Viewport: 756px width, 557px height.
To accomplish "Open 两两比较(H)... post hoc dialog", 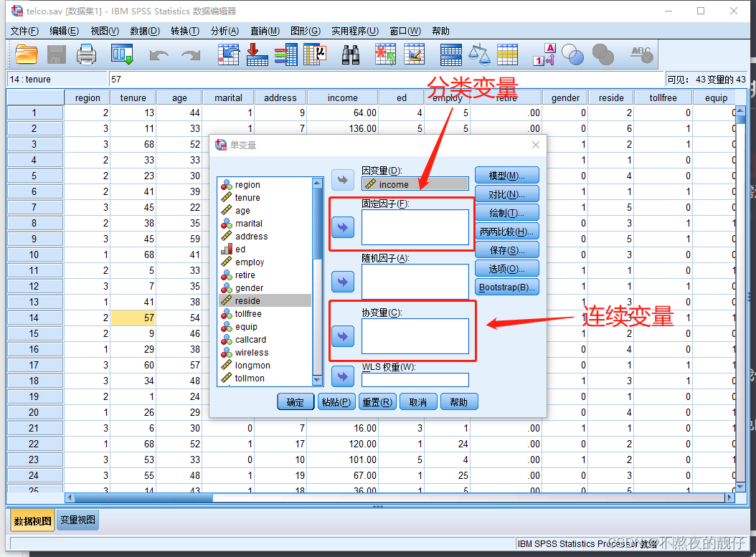I will click(506, 232).
